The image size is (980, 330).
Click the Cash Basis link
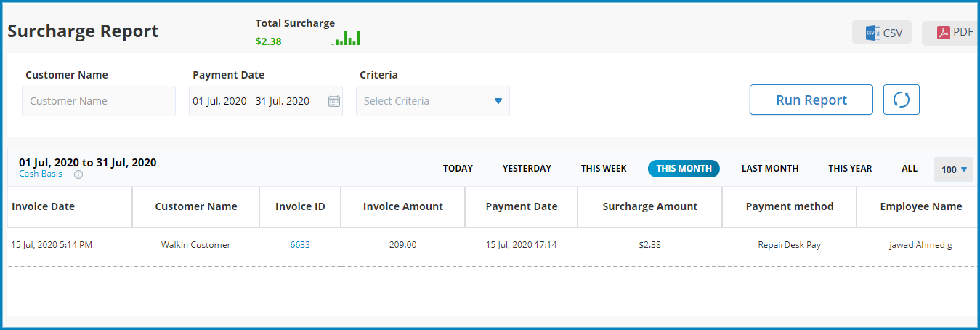point(41,174)
